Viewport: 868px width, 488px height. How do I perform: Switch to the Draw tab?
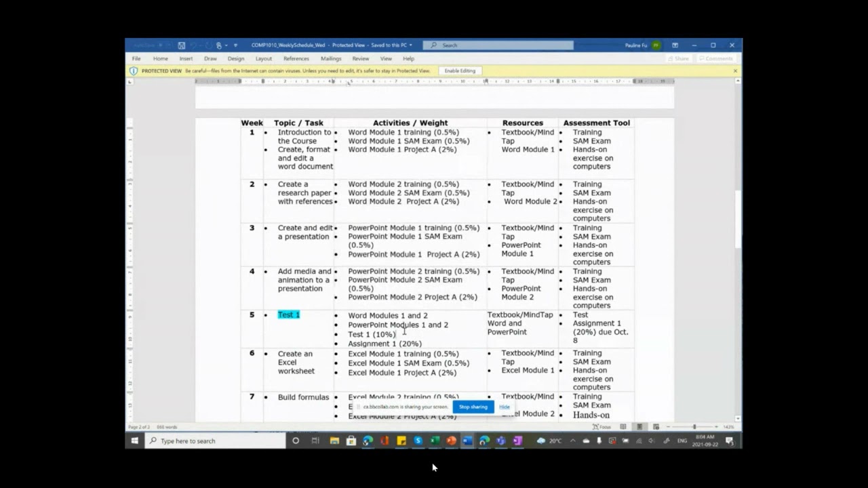(210, 59)
